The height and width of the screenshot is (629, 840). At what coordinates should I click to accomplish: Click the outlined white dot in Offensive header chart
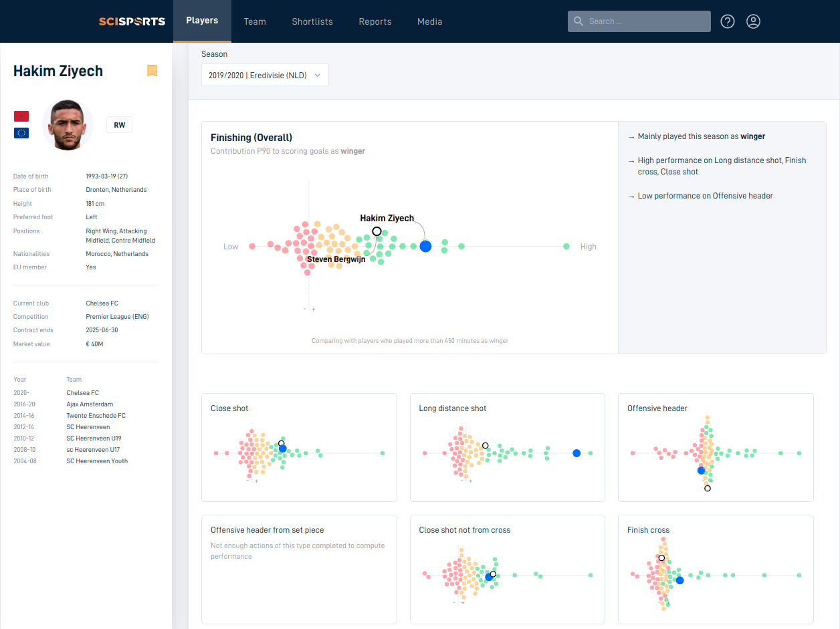[708, 488]
